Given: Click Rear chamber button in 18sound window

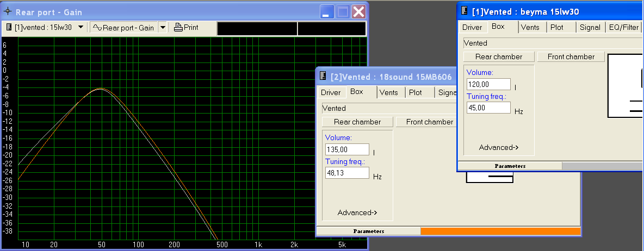Looking at the screenshot, I should [357, 122].
